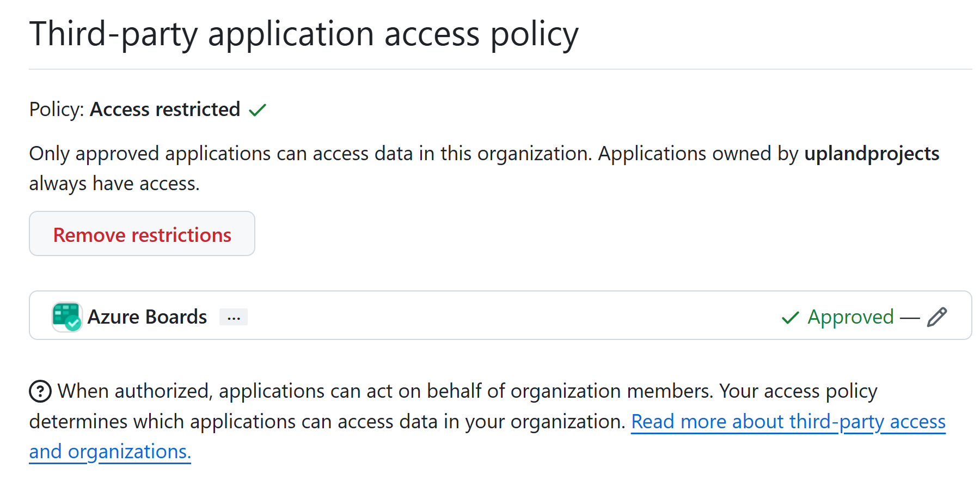Click the green checkmark beside Approved
Screen dimensions: 980x486
click(x=790, y=317)
